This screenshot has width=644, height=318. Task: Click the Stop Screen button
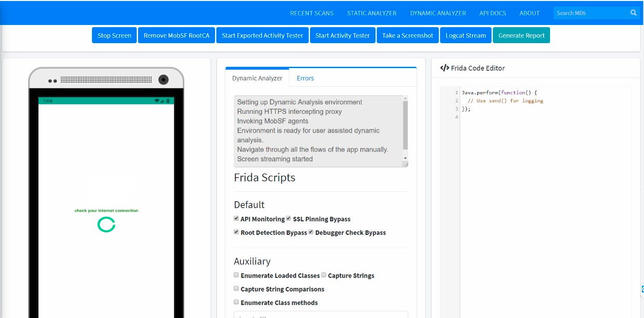coord(114,35)
